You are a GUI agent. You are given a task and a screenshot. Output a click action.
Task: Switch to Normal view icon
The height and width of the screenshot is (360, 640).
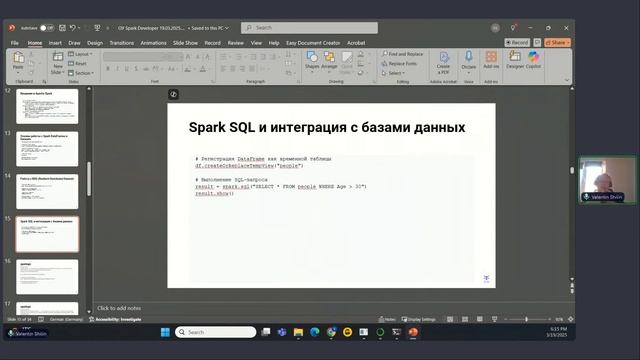click(x=450, y=319)
